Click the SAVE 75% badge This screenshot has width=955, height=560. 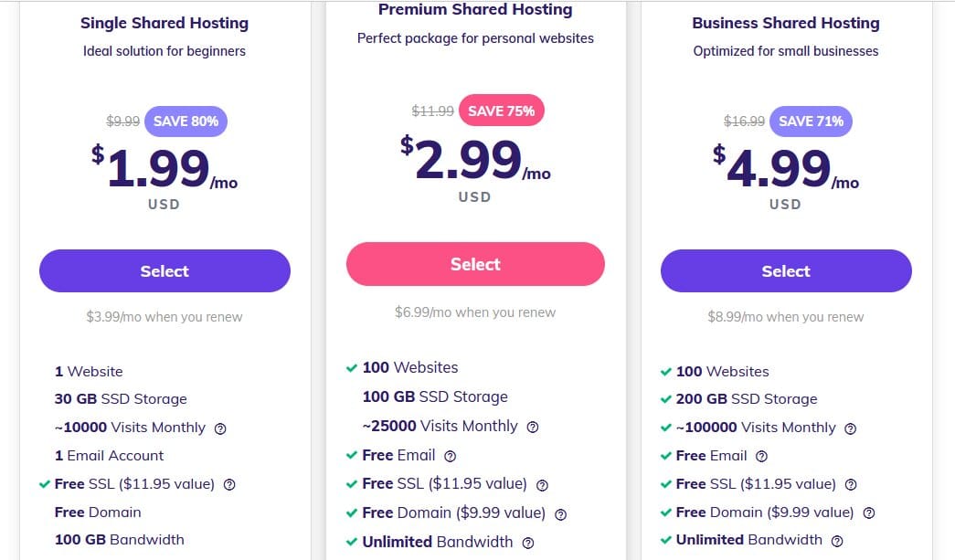tap(501, 111)
